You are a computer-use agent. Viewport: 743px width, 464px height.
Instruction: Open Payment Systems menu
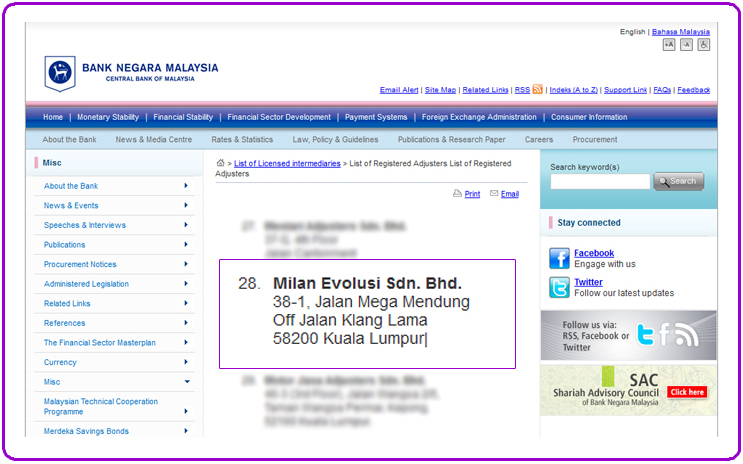376,117
